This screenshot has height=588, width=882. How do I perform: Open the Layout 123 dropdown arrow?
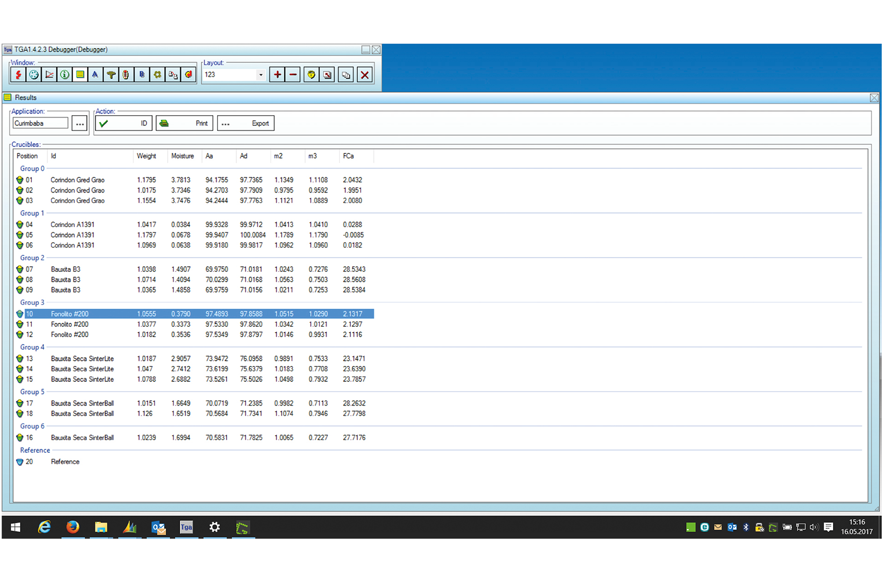(x=261, y=74)
